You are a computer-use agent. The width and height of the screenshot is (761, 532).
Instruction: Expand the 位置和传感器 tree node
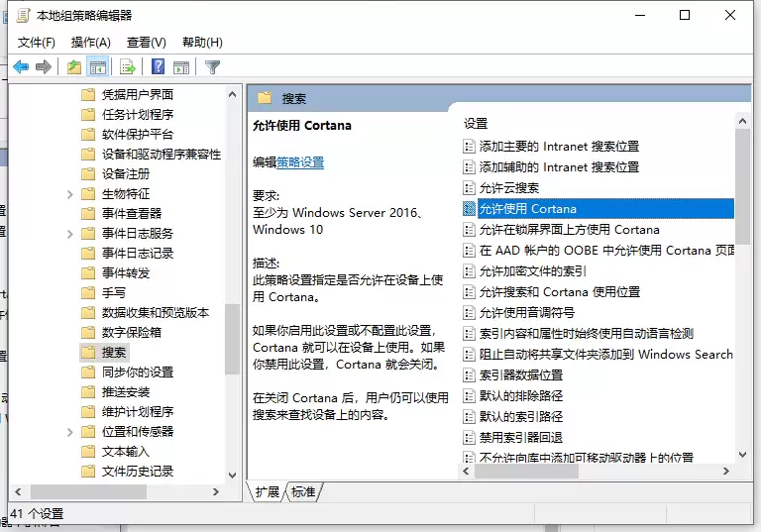click(70, 432)
